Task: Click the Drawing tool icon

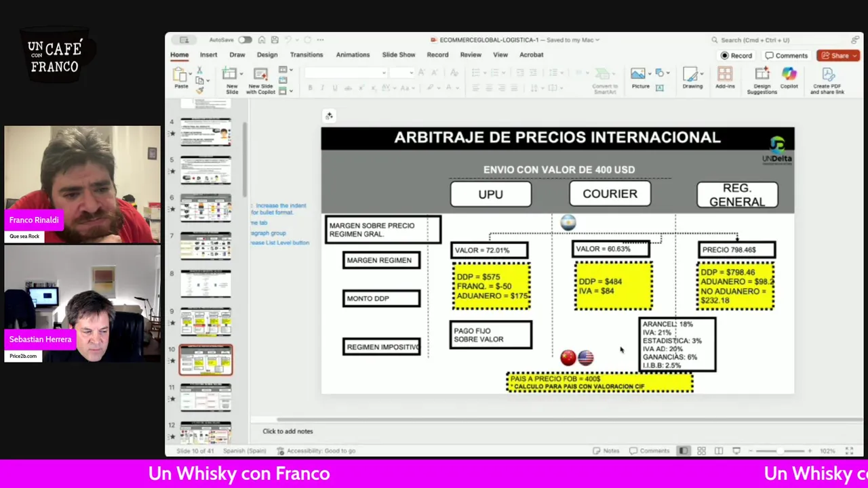Action: pos(691,74)
